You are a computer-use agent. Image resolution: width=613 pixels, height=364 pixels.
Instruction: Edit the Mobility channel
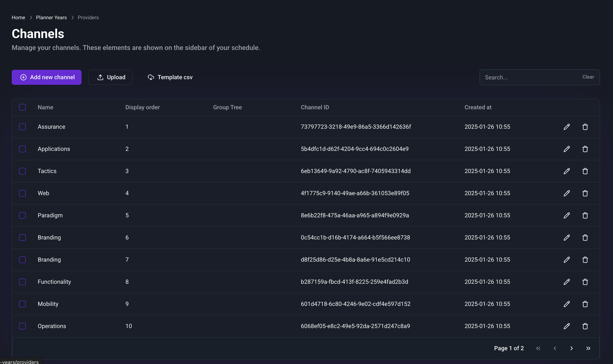[567, 304]
